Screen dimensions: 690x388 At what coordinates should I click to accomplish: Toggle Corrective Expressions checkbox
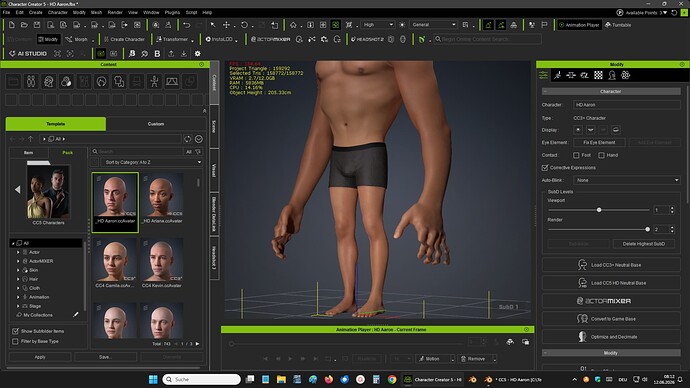(x=545, y=168)
